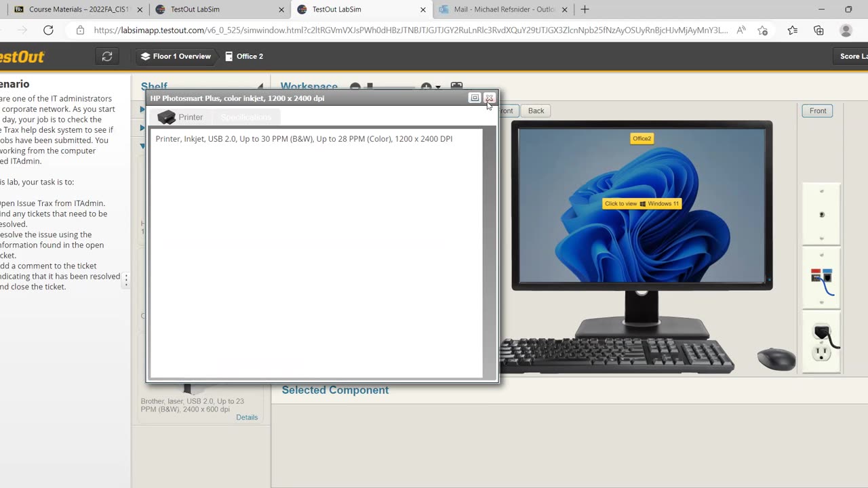Go to the Office 2 location

click(x=244, y=56)
